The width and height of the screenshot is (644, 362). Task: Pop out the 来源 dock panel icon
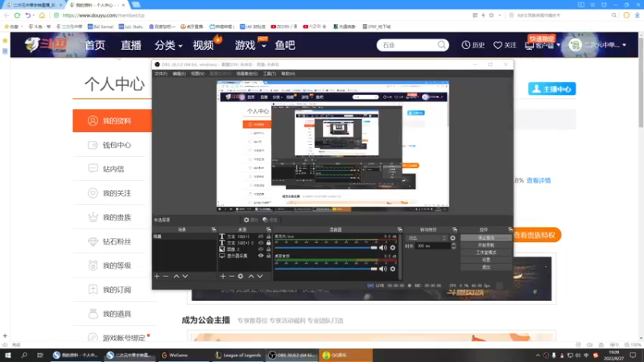pos(269,230)
